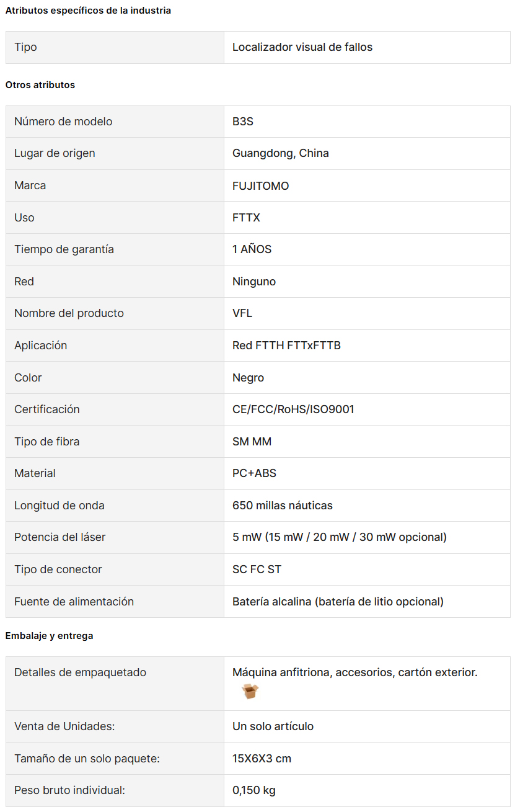
Task: Click the 'Embalaje y entrega' heading
Action: tap(50, 636)
